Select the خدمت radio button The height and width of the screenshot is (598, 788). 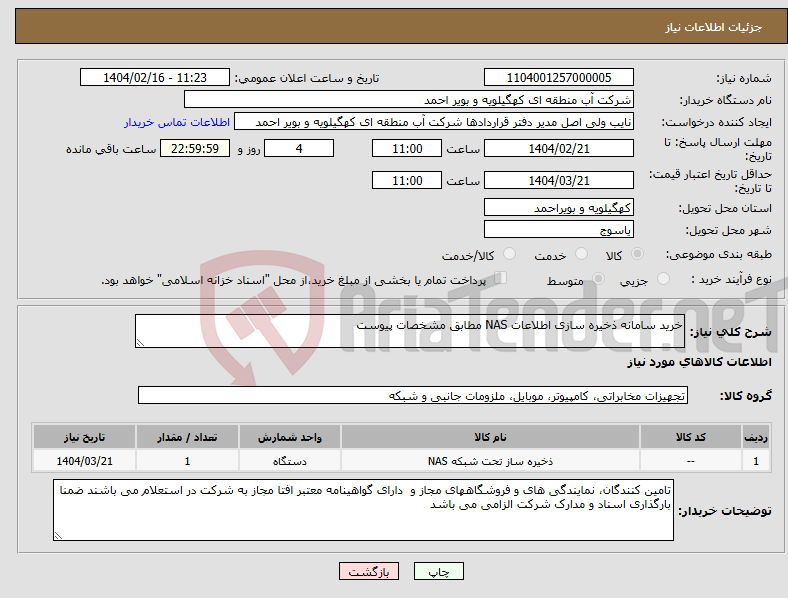pyautogui.click(x=581, y=254)
